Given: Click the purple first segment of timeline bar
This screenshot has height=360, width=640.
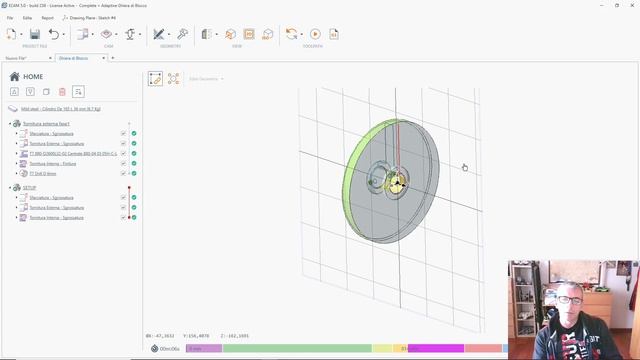Looking at the screenshot, I should click(204, 348).
